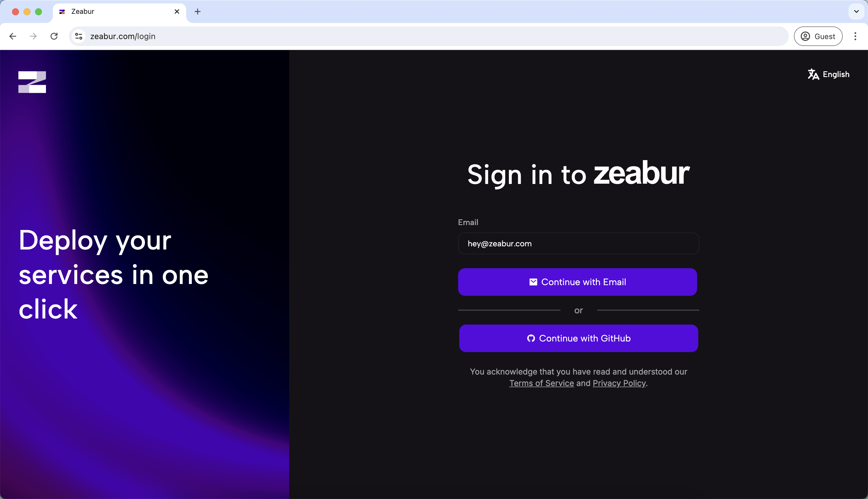This screenshot has width=868, height=499.
Task: Open the Privacy Policy link
Action: 619,383
